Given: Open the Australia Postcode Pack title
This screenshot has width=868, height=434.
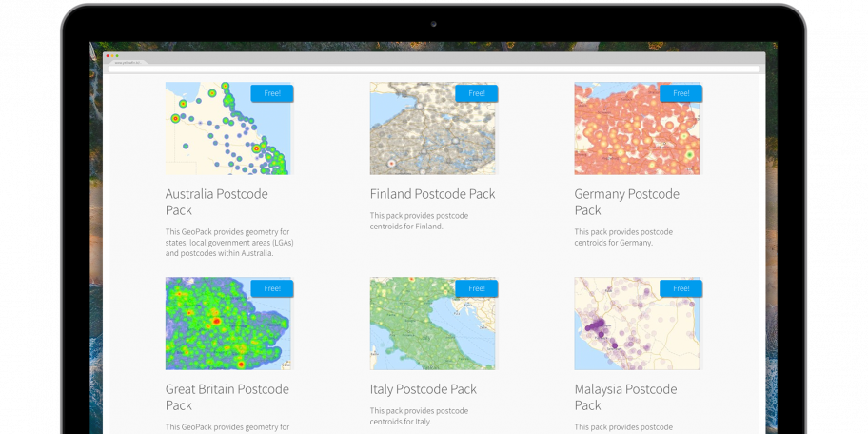Looking at the screenshot, I should coord(216,202).
